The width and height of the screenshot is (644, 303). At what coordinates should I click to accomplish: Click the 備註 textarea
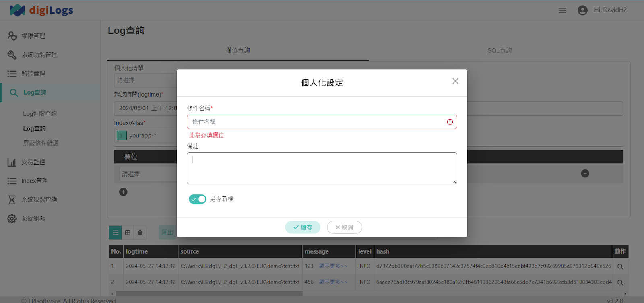coord(322,168)
